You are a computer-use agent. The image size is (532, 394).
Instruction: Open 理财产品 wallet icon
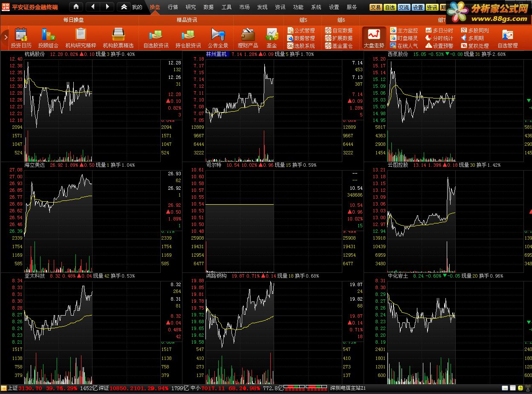point(248,38)
